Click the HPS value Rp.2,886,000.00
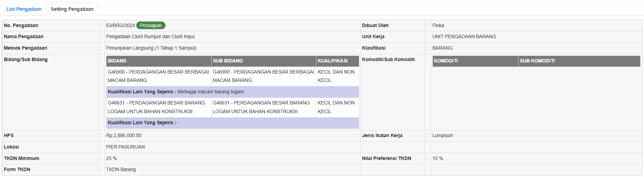The width and height of the screenshot is (644, 177). coord(124,135)
